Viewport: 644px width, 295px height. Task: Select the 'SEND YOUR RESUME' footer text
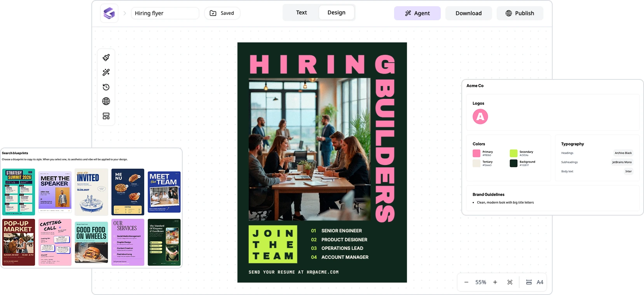click(x=294, y=272)
